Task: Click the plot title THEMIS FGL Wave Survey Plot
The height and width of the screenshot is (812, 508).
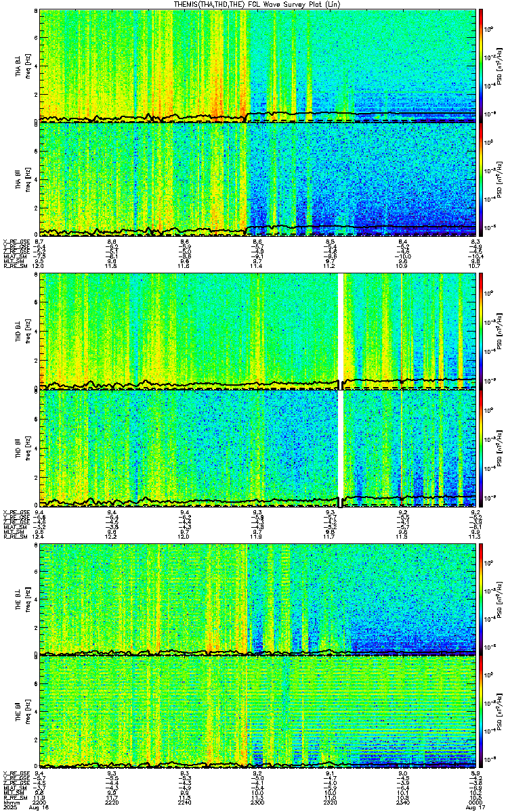Action: click(x=257, y=4)
